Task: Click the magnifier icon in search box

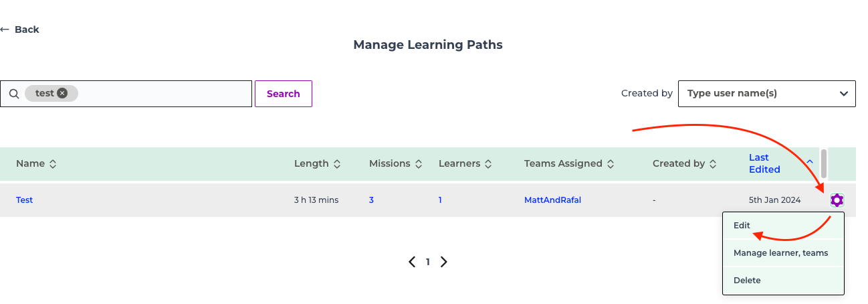Action: (14, 94)
